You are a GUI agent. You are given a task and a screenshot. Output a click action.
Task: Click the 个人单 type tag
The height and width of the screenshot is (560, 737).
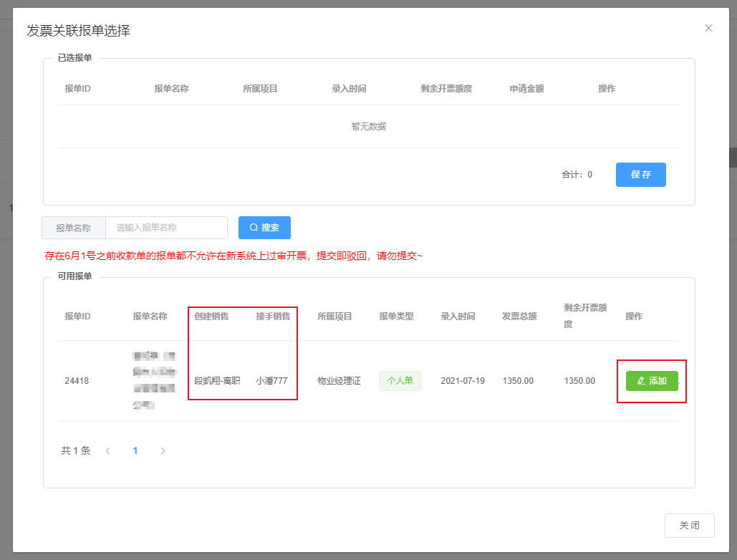400,381
